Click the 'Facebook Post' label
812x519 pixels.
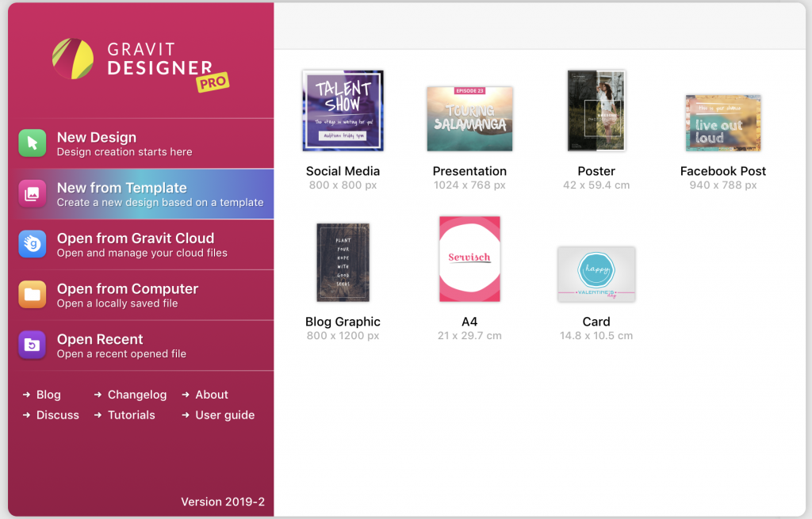723,171
